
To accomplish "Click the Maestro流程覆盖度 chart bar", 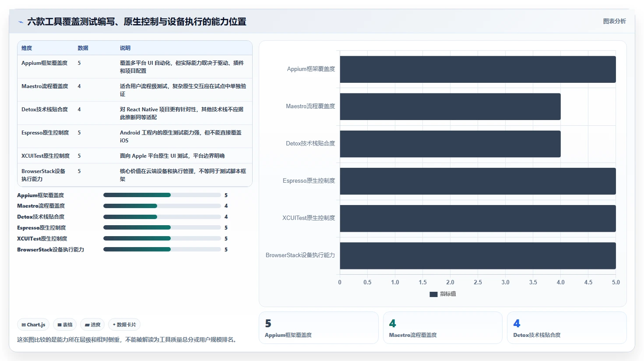I will coord(450,106).
